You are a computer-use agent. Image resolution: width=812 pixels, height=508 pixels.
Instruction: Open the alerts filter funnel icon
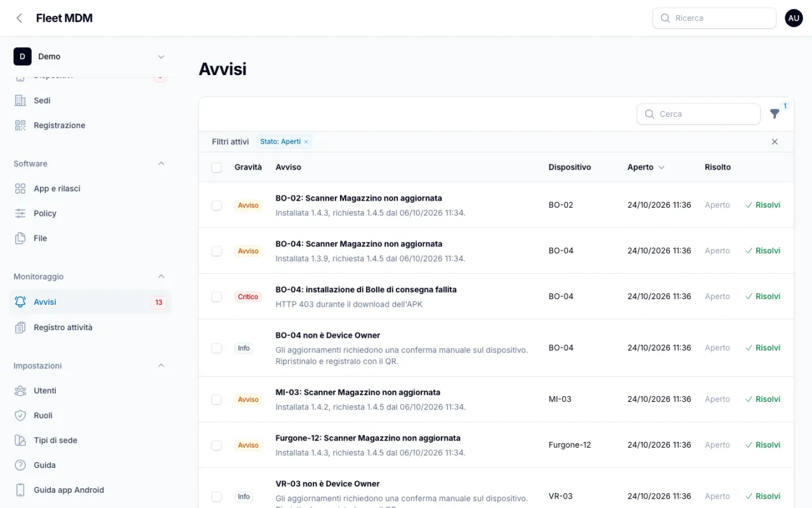click(x=775, y=114)
